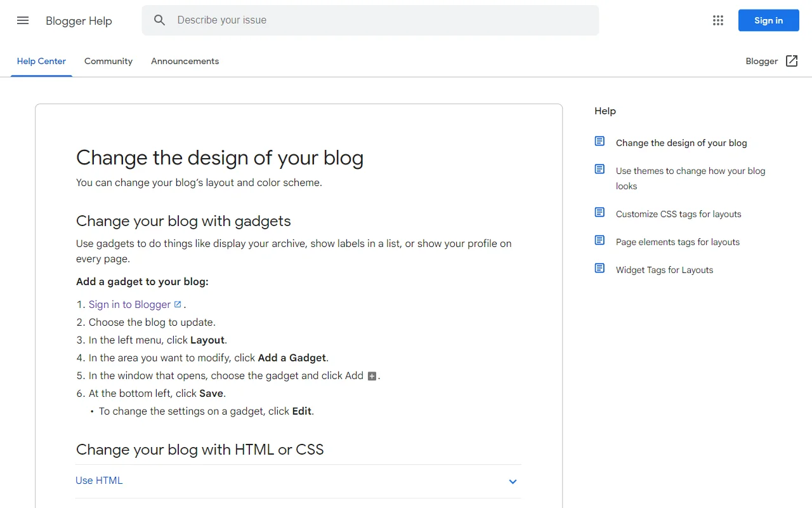The height and width of the screenshot is (508, 812).
Task: Open Widget Tags for Layouts article
Action: click(x=664, y=270)
